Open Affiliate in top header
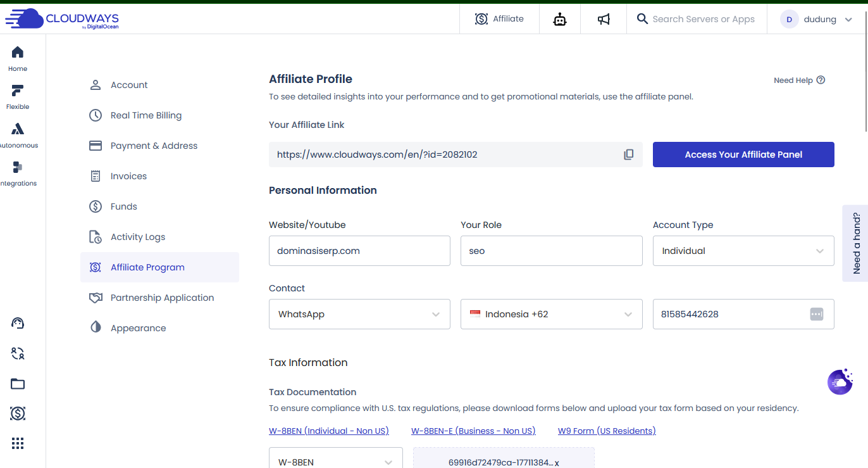868x468 pixels. [500, 19]
